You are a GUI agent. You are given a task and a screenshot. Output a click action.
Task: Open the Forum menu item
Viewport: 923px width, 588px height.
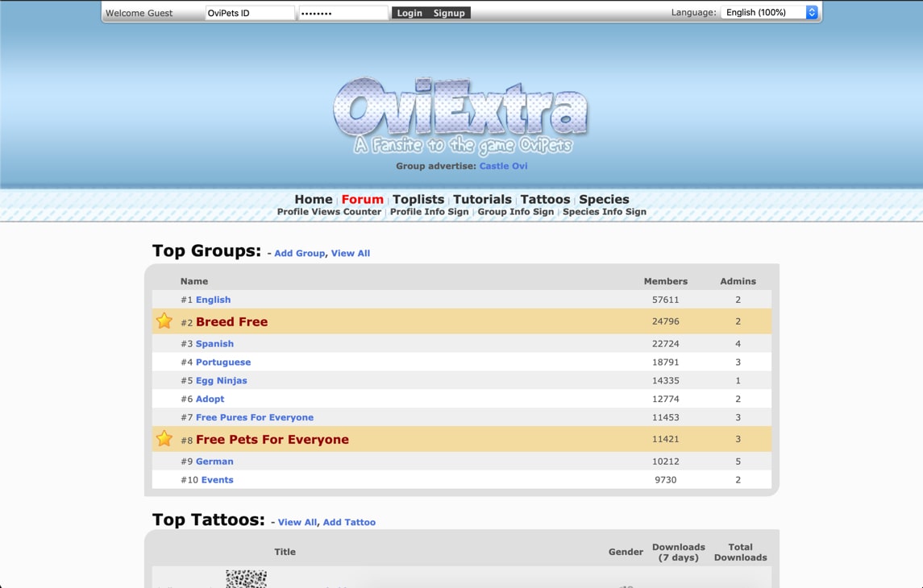(362, 199)
